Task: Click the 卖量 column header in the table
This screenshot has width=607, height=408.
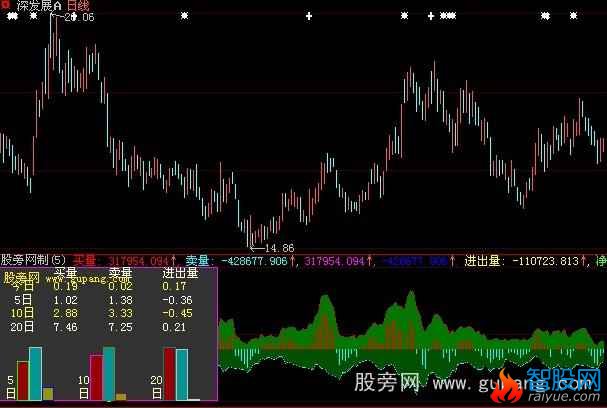Action: click(120, 273)
